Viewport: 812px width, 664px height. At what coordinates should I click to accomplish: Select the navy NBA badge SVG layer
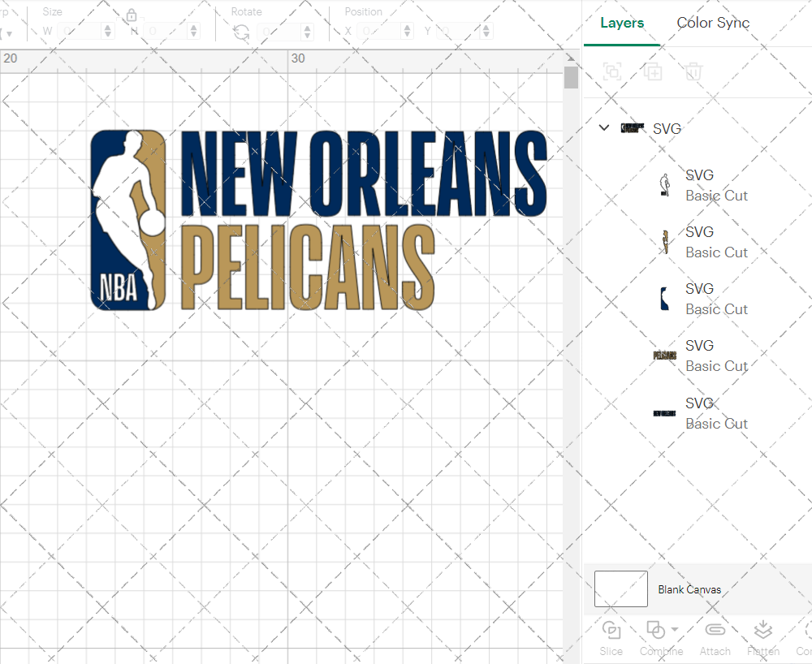click(664, 300)
